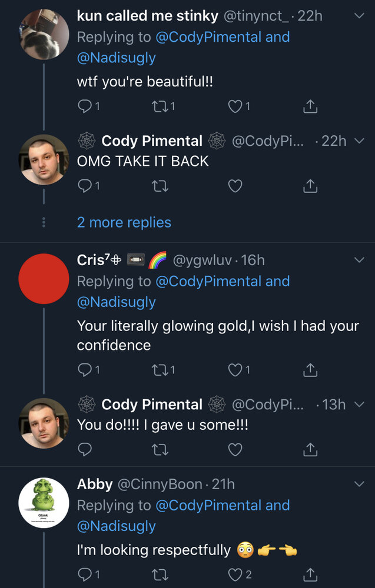Open the options chevron on the tinynct_ tweet
Screen dimensions: 375x588
[x=359, y=16]
